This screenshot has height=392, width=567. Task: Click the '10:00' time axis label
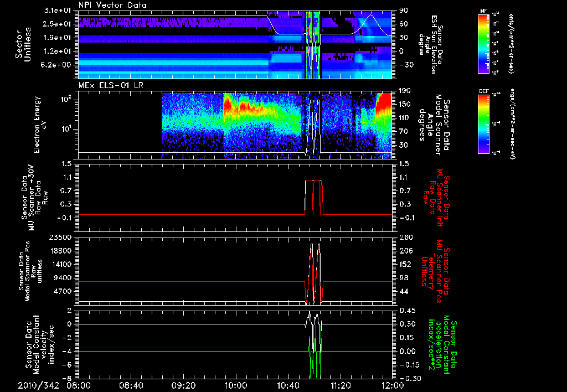(236, 386)
